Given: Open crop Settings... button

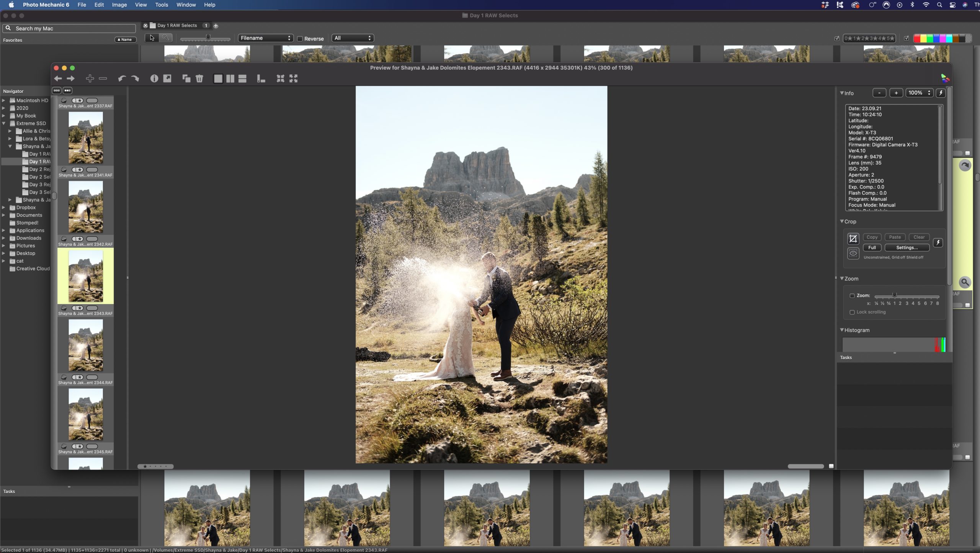Looking at the screenshot, I should pyautogui.click(x=907, y=247).
